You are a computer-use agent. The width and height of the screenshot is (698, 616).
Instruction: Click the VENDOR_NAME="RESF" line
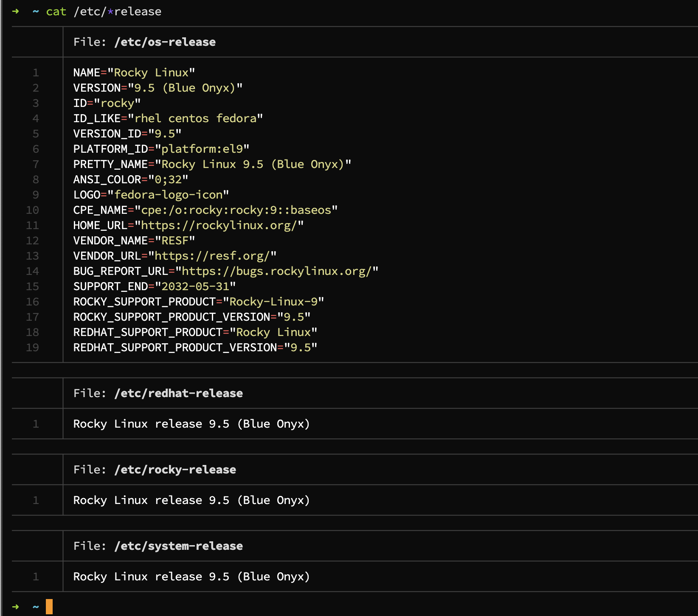pyautogui.click(x=134, y=241)
